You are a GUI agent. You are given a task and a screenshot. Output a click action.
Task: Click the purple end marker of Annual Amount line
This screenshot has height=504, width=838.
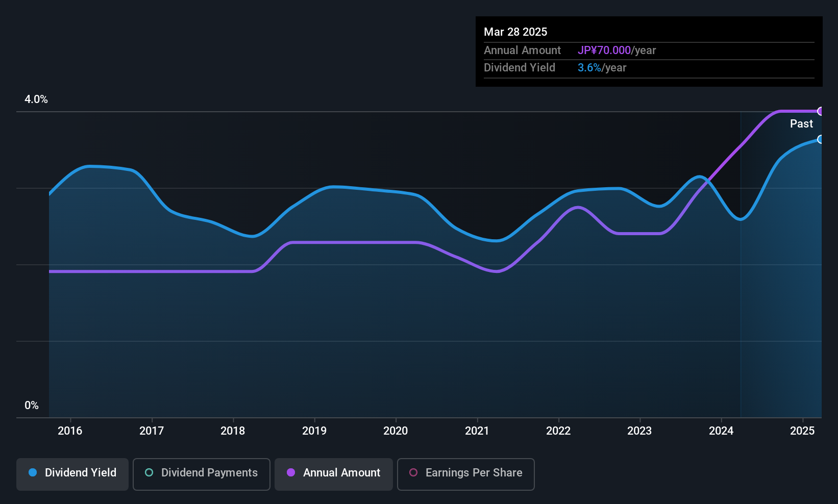pyautogui.click(x=820, y=111)
